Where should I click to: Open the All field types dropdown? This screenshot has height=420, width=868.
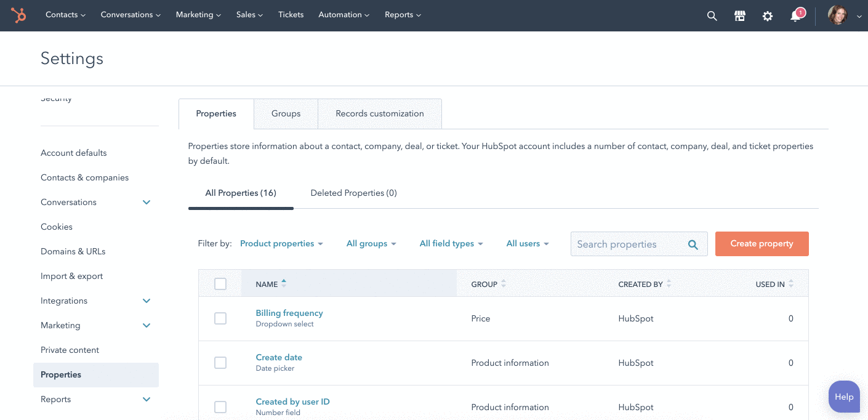pos(451,244)
